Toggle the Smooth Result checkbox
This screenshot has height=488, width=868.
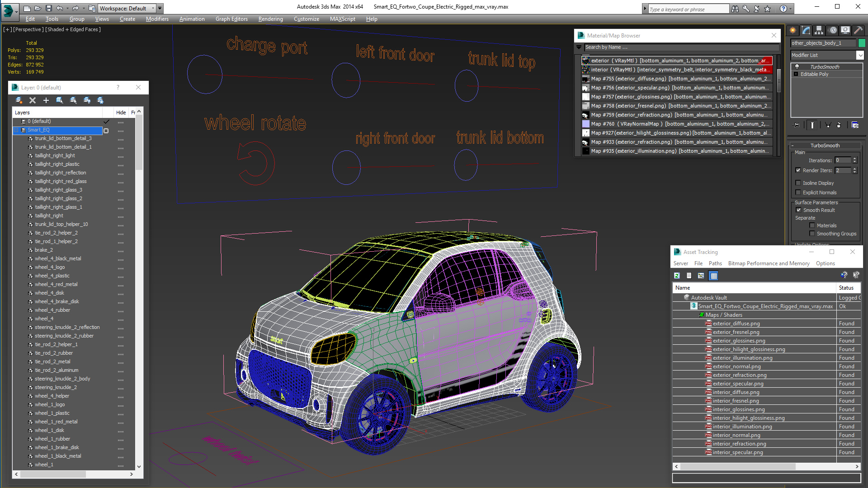tap(798, 210)
